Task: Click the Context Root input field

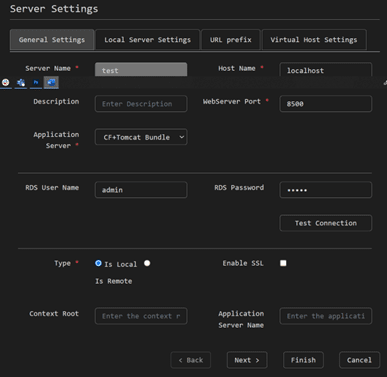Action: coord(141,316)
